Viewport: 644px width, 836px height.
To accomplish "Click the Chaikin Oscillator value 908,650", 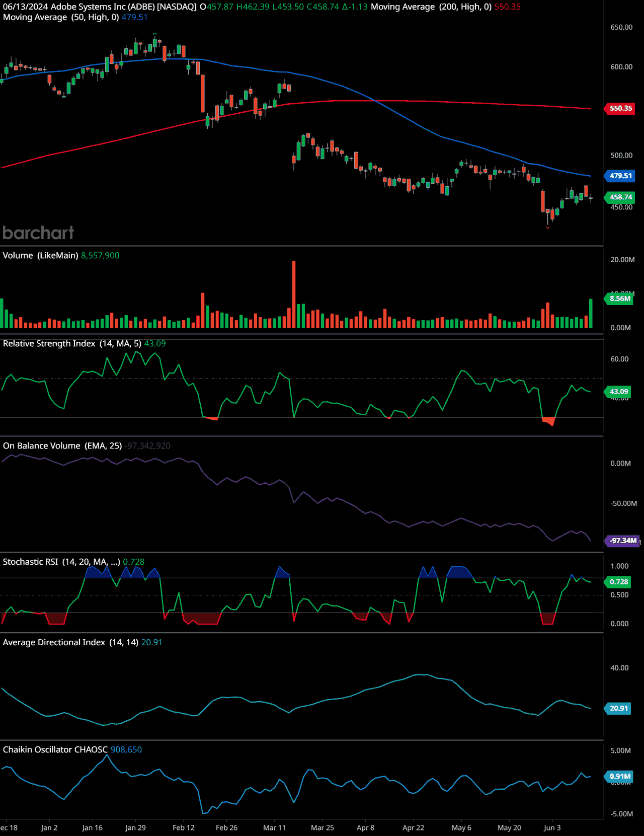I will [126, 750].
